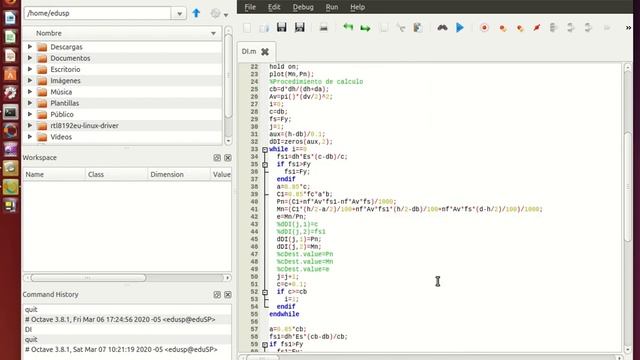Open the current directory path dropdown
Screen dimensions: 640x360
[179, 13]
